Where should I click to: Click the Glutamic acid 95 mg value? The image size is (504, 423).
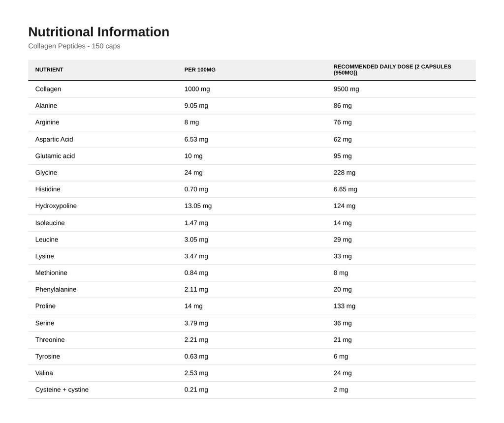[343, 156]
